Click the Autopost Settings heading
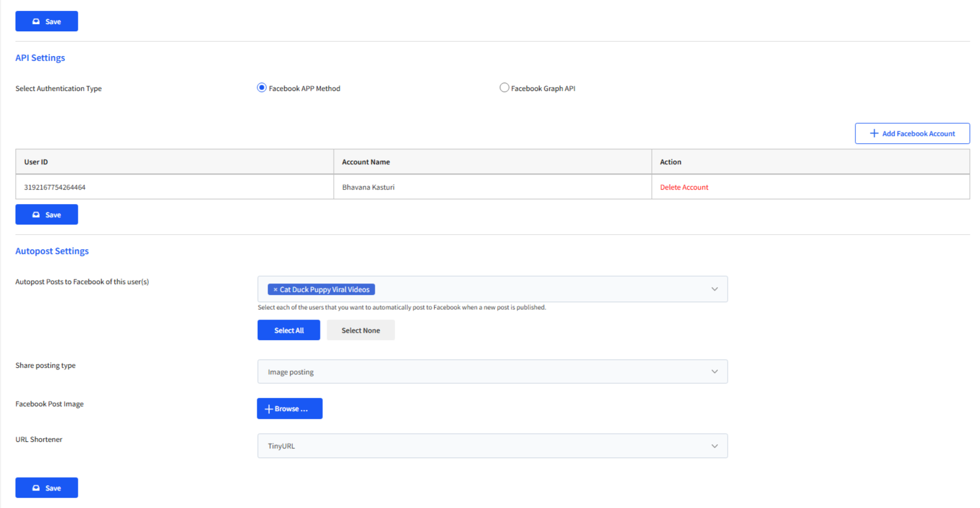The width and height of the screenshot is (980, 508). click(x=52, y=251)
